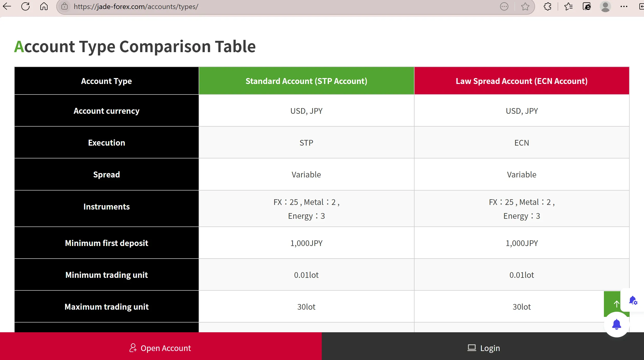The width and height of the screenshot is (644, 360).
Task: Click the address bar URL field
Action: tap(283, 6)
